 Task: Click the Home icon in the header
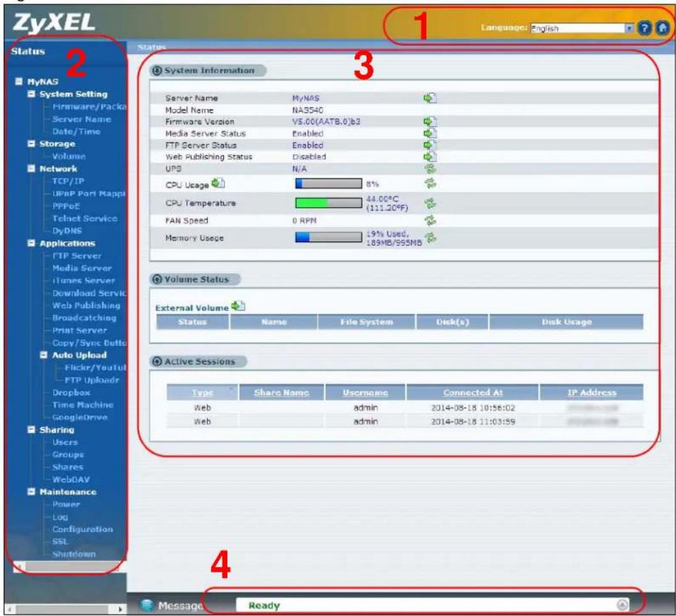663,28
